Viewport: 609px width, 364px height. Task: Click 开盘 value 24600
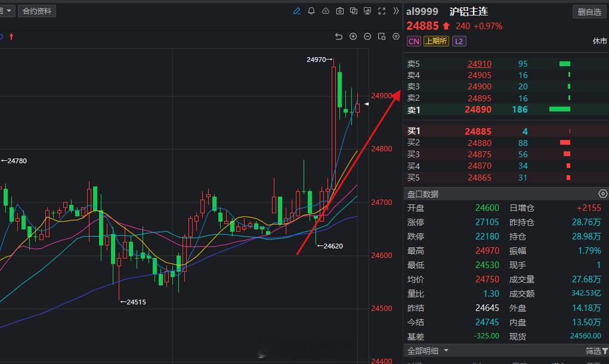pos(487,207)
